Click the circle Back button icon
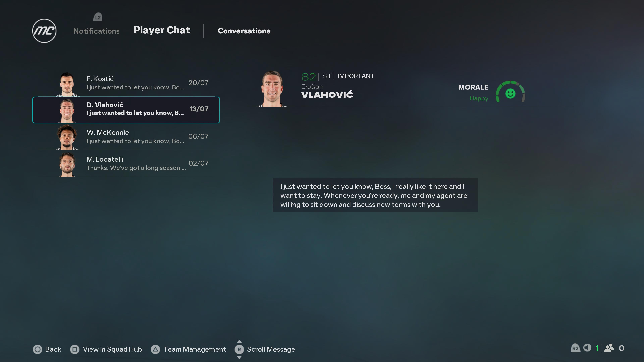The width and height of the screenshot is (644, 362). (x=38, y=349)
